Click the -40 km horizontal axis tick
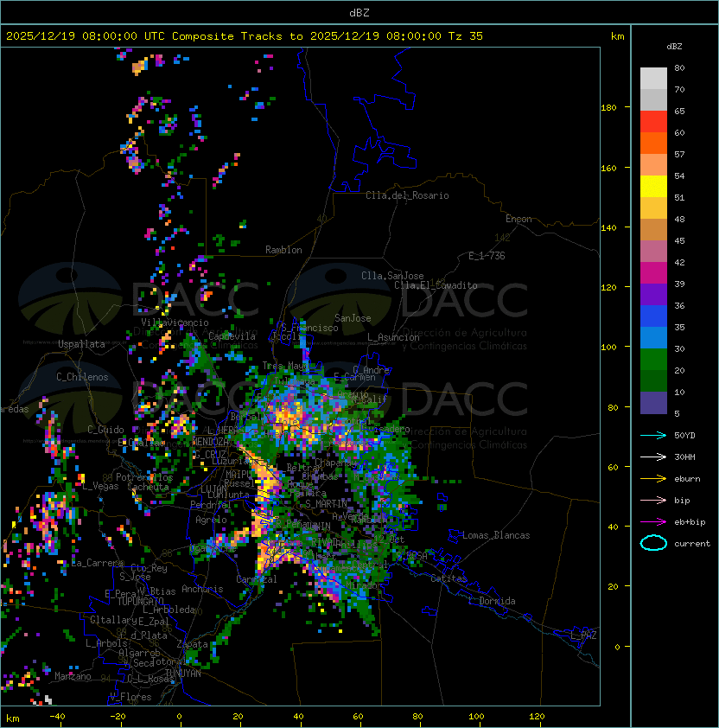The image size is (719, 728). point(57,717)
